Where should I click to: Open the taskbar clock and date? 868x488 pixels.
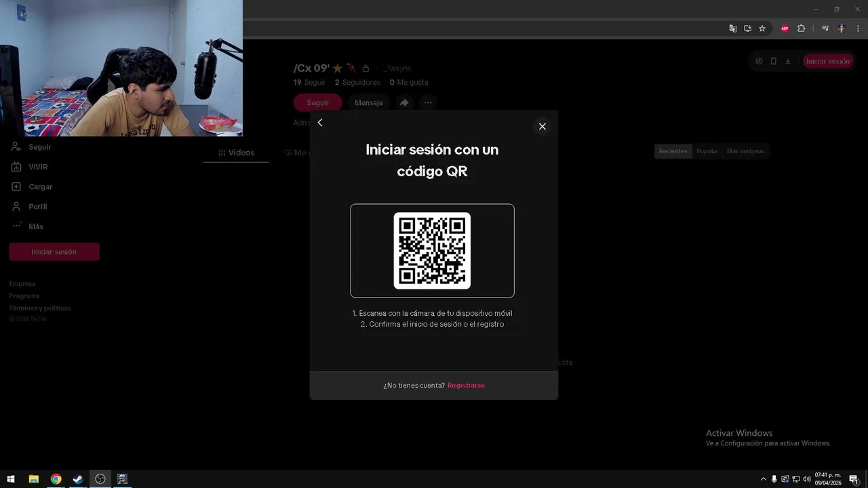click(x=827, y=479)
